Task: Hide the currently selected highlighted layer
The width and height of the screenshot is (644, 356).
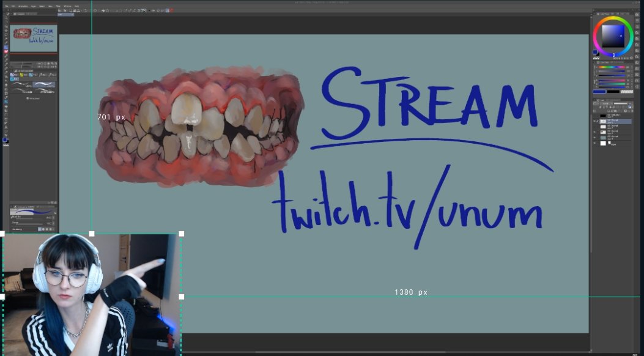Action: tap(594, 121)
